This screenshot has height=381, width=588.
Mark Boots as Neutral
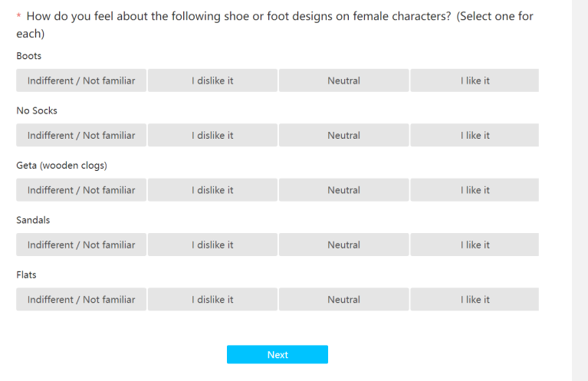[344, 80]
